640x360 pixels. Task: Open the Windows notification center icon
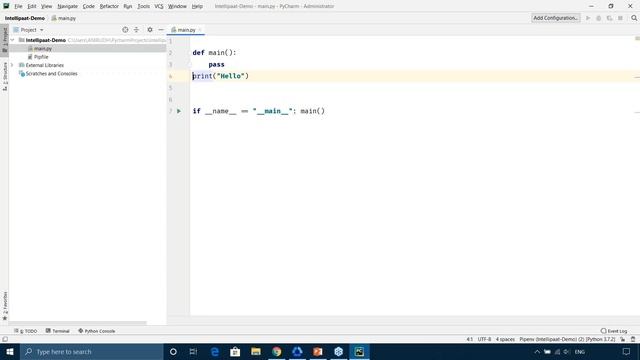click(x=626, y=351)
